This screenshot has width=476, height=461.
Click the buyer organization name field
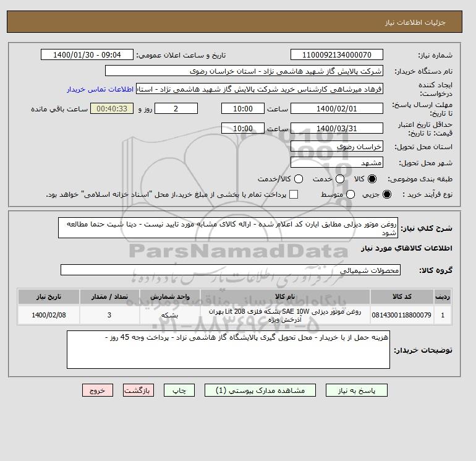click(244, 71)
